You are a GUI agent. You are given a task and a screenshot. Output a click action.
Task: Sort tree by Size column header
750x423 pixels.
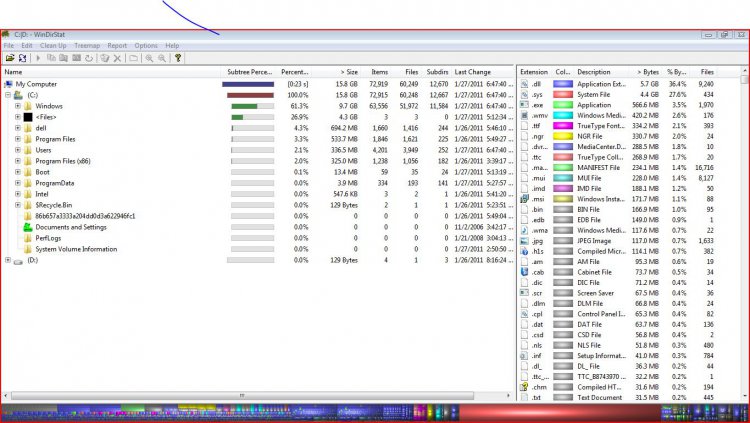(x=337, y=72)
